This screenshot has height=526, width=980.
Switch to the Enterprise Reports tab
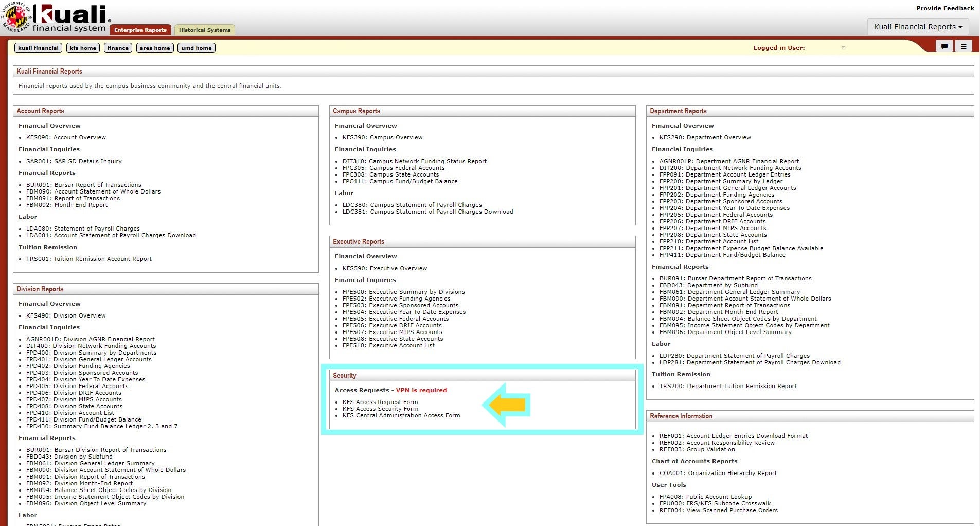click(x=140, y=29)
